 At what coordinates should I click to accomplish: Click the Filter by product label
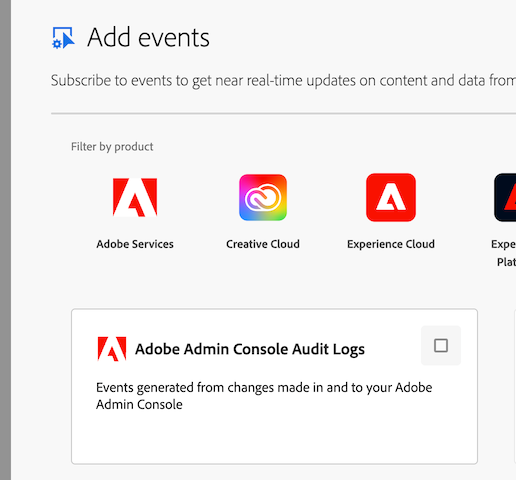(x=112, y=147)
